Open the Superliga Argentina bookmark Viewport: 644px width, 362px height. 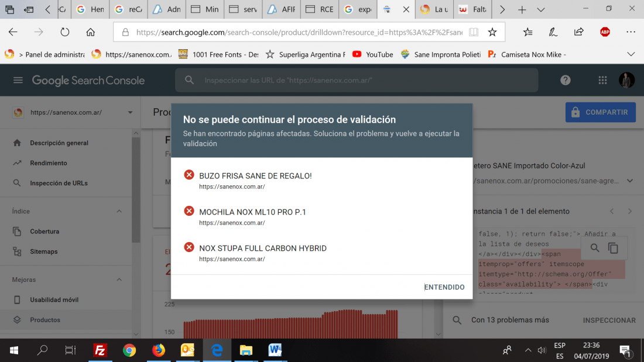306,54
